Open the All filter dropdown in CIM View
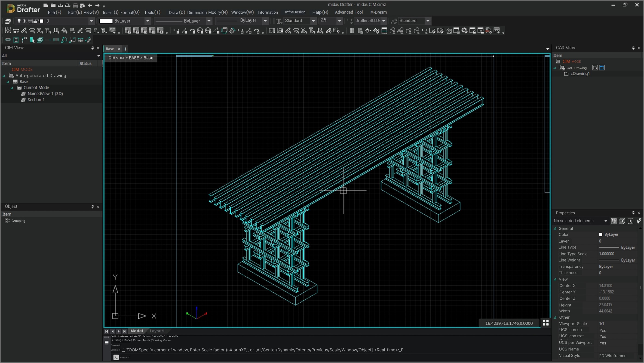Image resolution: width=644 pixels, height=363 pixels. pyautogui.click(x=98, y=56)
